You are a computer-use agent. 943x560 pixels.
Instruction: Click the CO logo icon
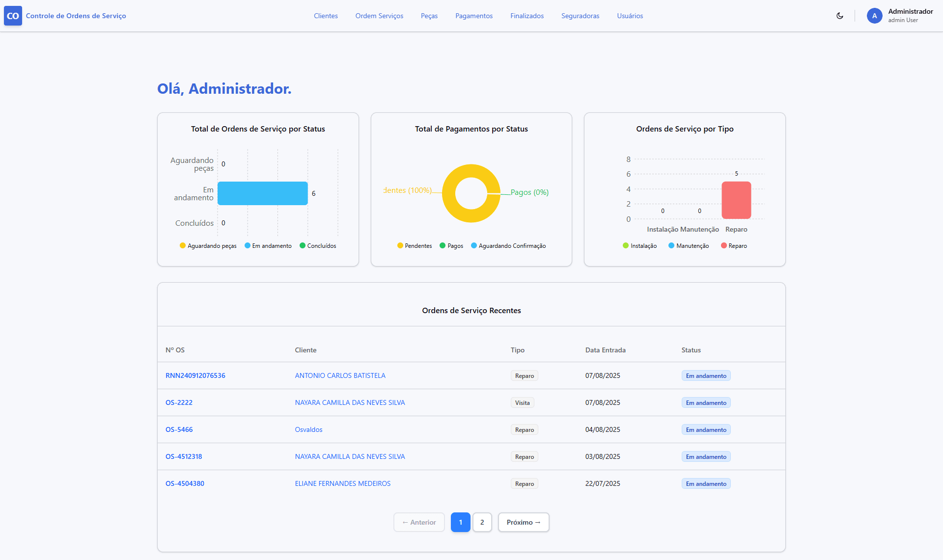(13, 16)
